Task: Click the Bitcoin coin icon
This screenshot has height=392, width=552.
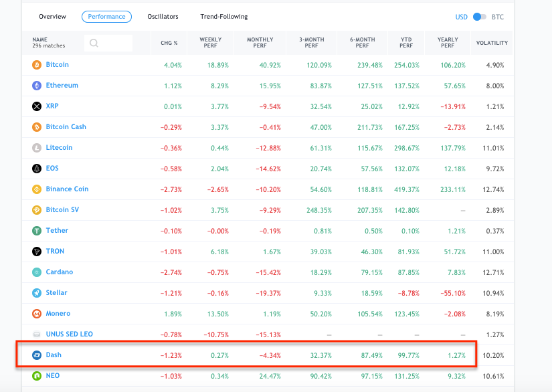Action: [x=37, y=65]
